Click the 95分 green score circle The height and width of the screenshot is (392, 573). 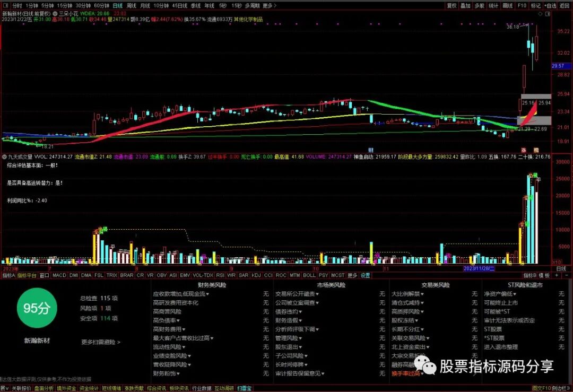coord(37,308)
